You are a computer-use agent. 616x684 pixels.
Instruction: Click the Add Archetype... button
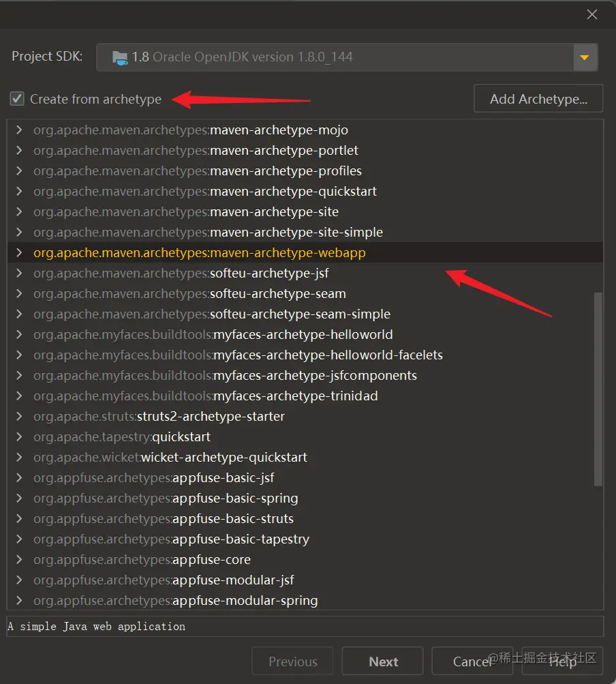click(x=538, y=99)
